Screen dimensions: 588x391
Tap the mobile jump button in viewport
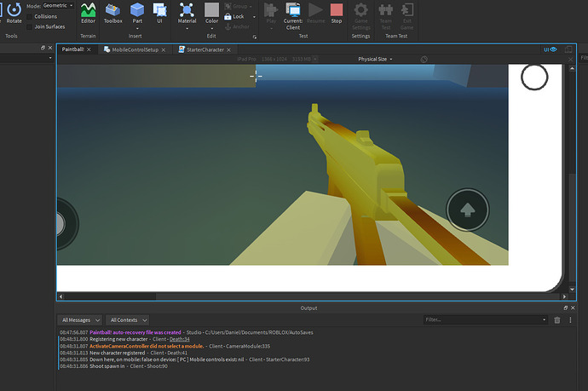point(467,210)
